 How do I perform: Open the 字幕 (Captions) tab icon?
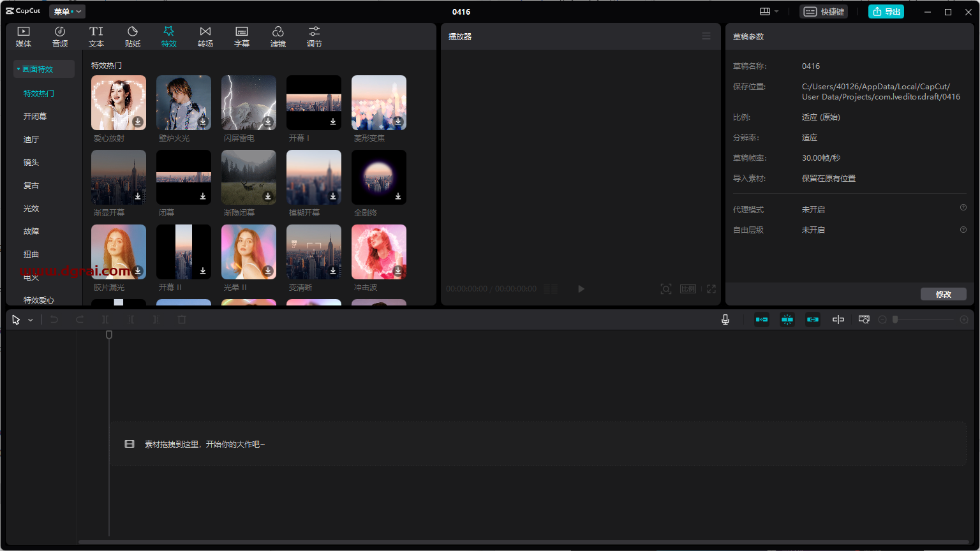242,31
